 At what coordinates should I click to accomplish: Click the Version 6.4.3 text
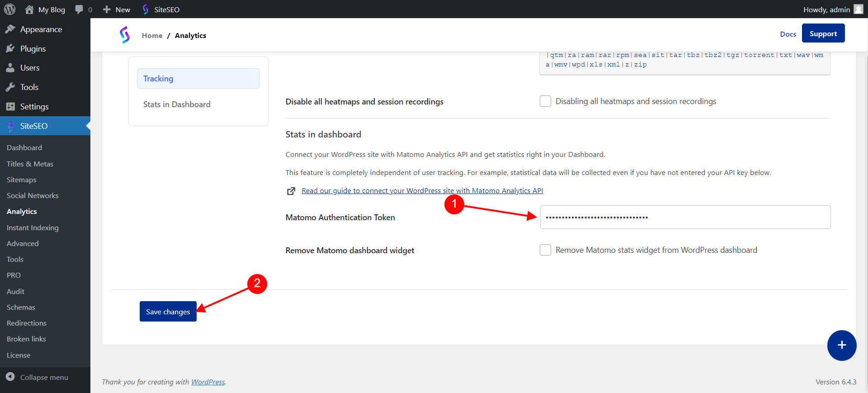point(836,382)
